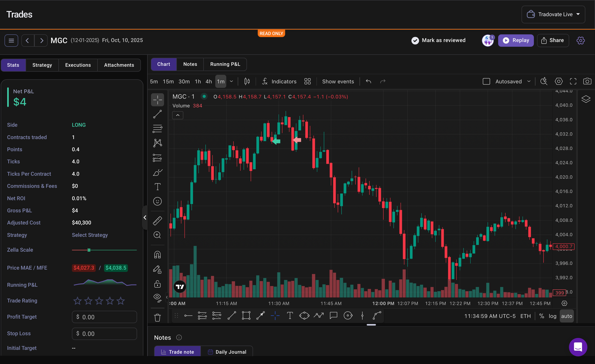Viewport: 595px width, 364px height.
Task: Click the Magnet mode icon
Action: (157, 255)
